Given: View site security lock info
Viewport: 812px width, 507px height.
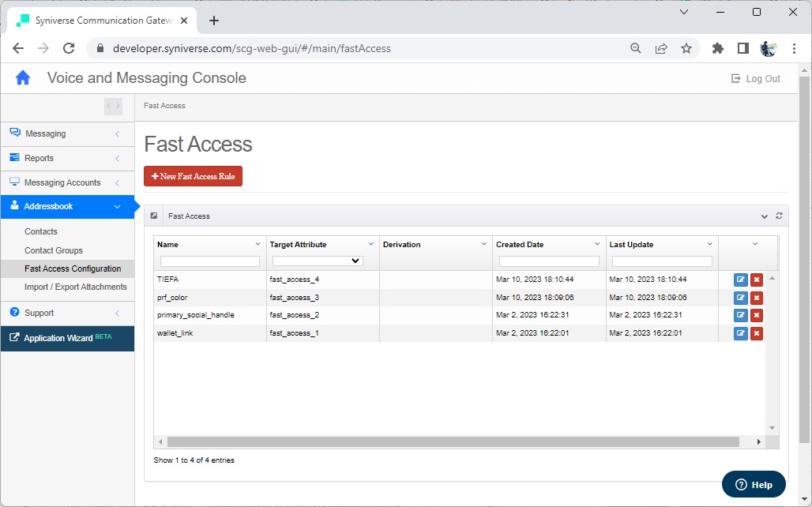Looking at the screenshot, I should pos(100,48).
